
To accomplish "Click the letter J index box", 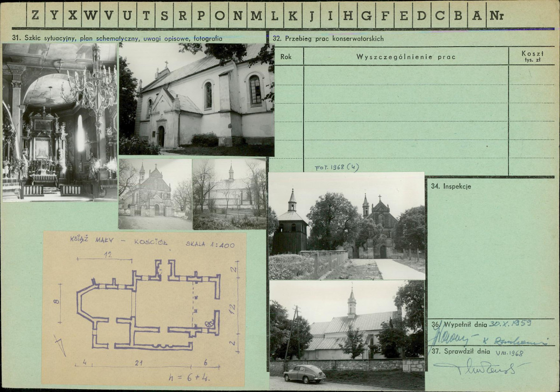I will [x=312, y=15].
